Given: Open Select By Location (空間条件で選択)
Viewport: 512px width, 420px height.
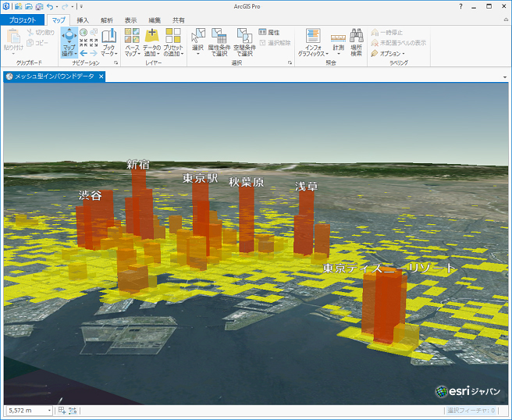Looking at the screenshot, I should pos(244,36).
